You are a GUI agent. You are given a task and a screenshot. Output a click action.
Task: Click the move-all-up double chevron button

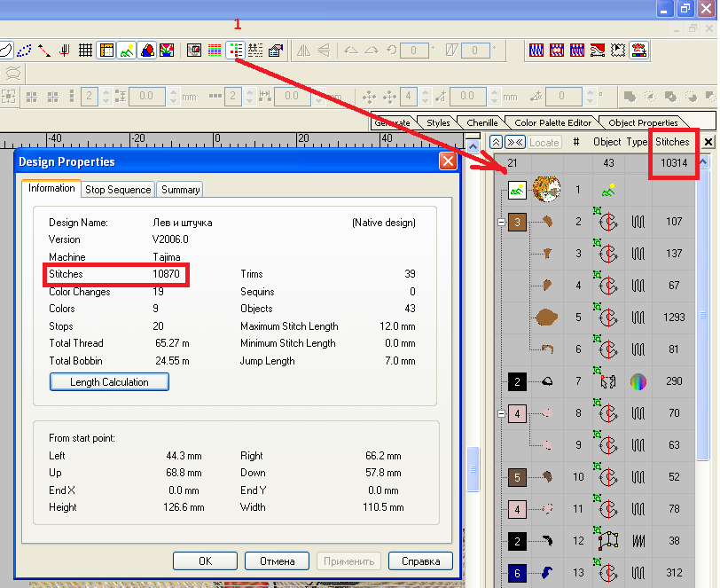coord(497,142)
